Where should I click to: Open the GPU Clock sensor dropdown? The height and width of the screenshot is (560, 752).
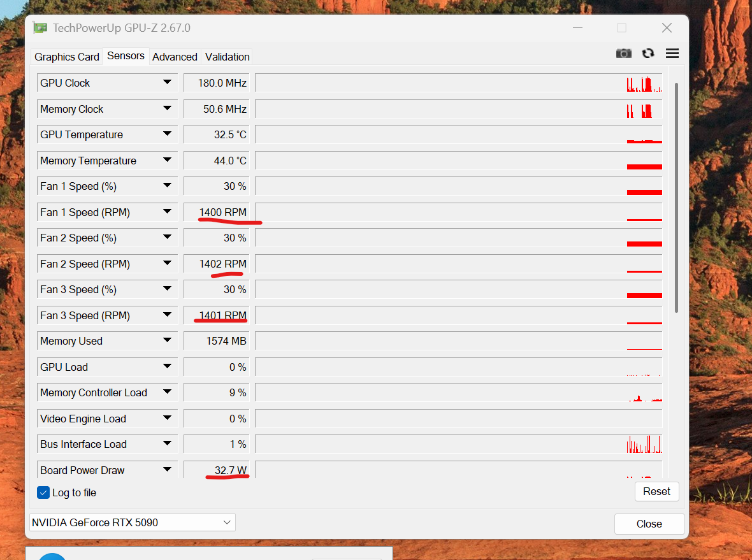coord(167,82)
